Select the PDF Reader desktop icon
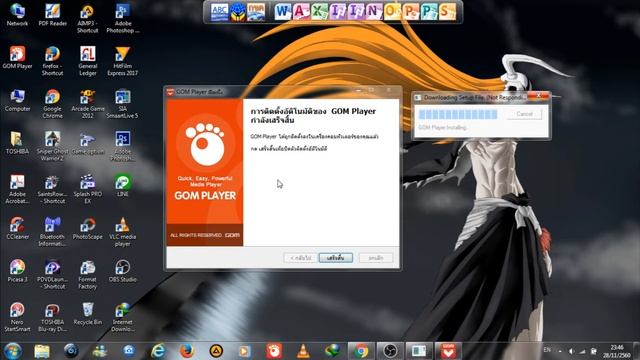The image size is (640, 360). (x=52, y=15)
